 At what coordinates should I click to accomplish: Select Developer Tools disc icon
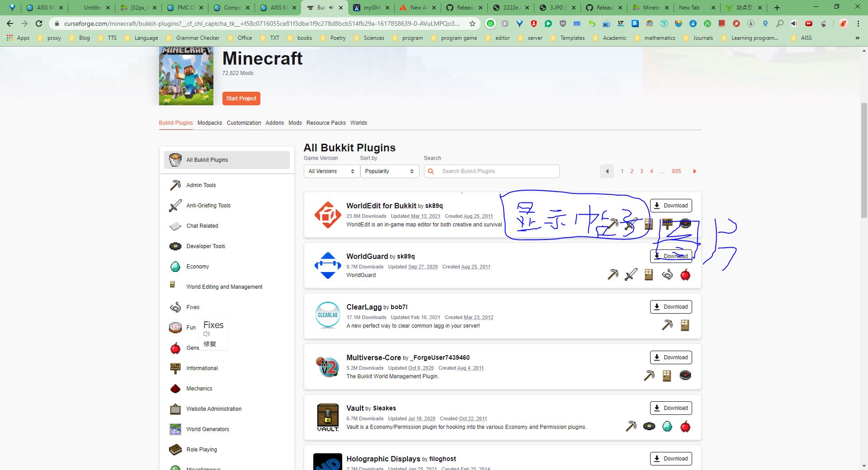[x=175, y=246]
